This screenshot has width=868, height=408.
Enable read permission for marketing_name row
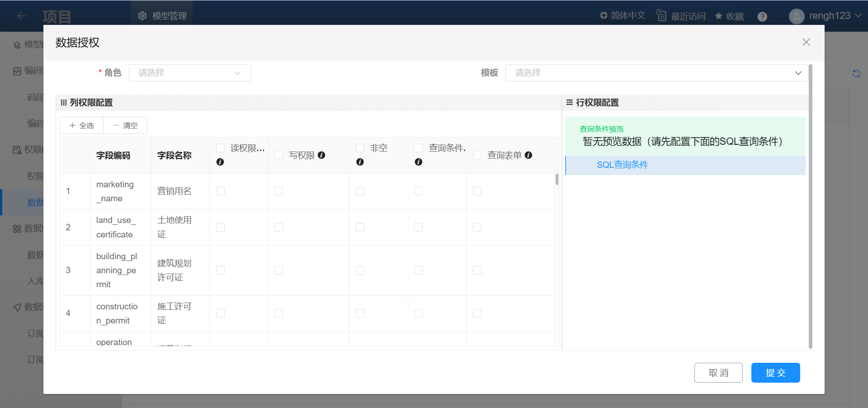pyautogui.click(x=221, y=191)
